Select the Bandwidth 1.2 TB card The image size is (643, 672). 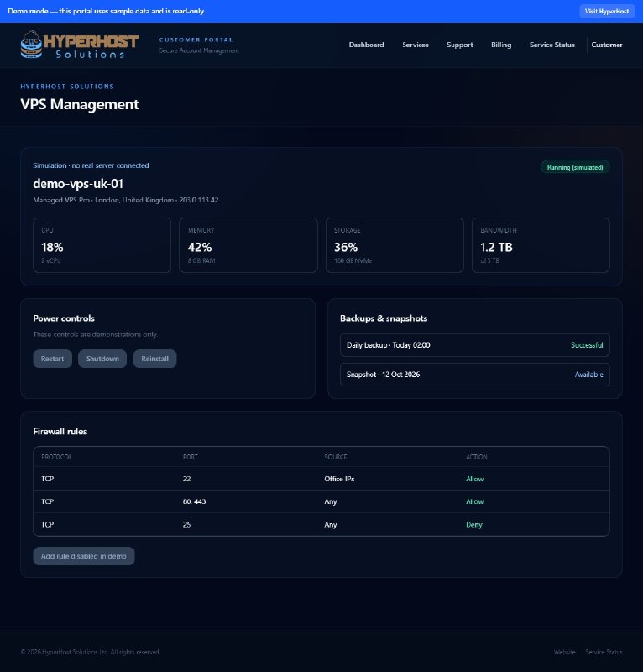(541, 245)
